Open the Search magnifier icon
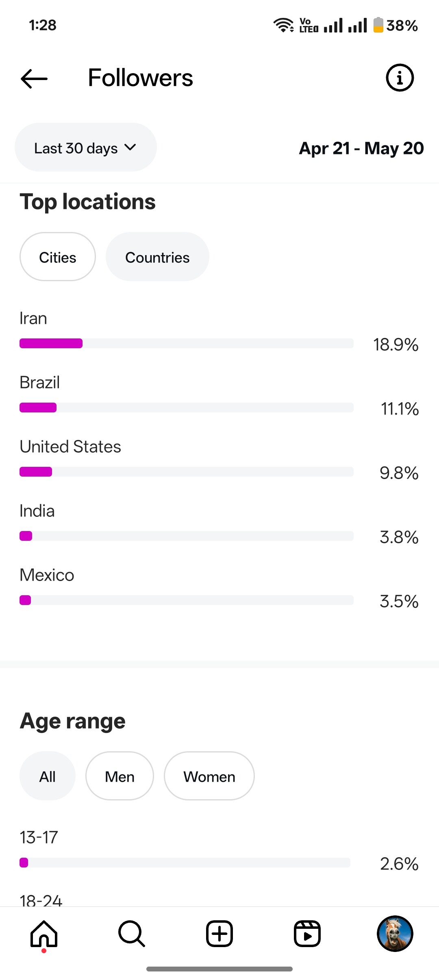Viewport: 439px width, 980px height. pos(131,934)
